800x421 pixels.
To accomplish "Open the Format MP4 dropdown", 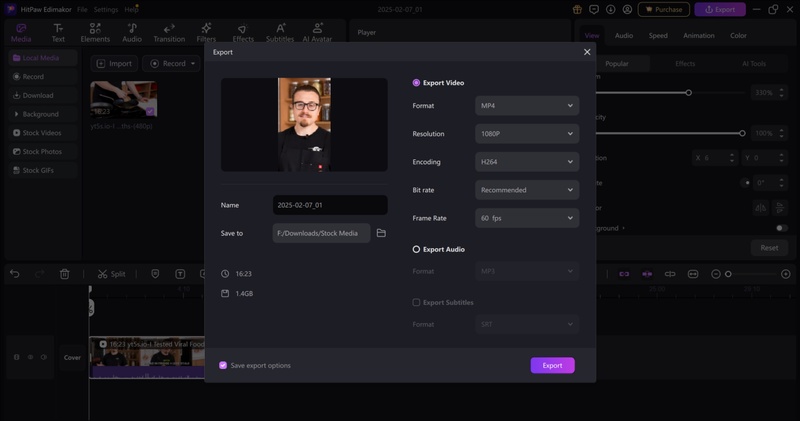I will (526, 105).
